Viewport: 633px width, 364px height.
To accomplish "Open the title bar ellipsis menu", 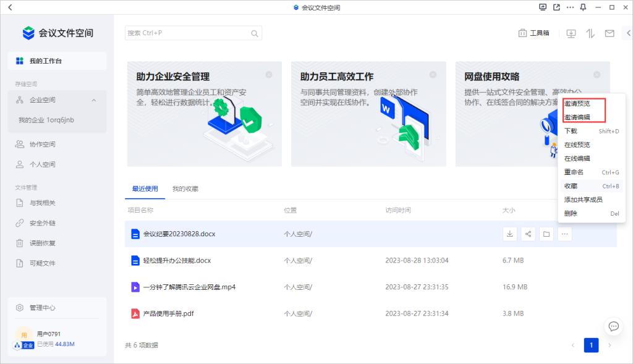I will 570,7.
